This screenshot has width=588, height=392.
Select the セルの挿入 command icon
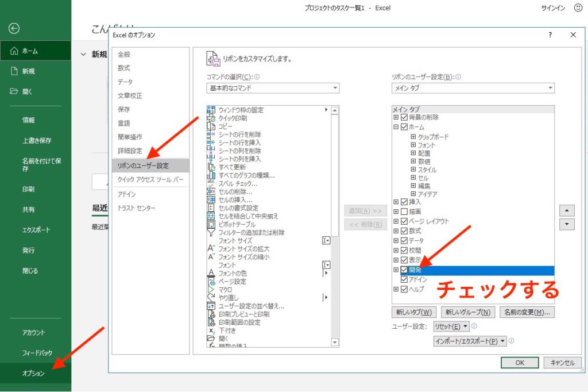(211, 200)
